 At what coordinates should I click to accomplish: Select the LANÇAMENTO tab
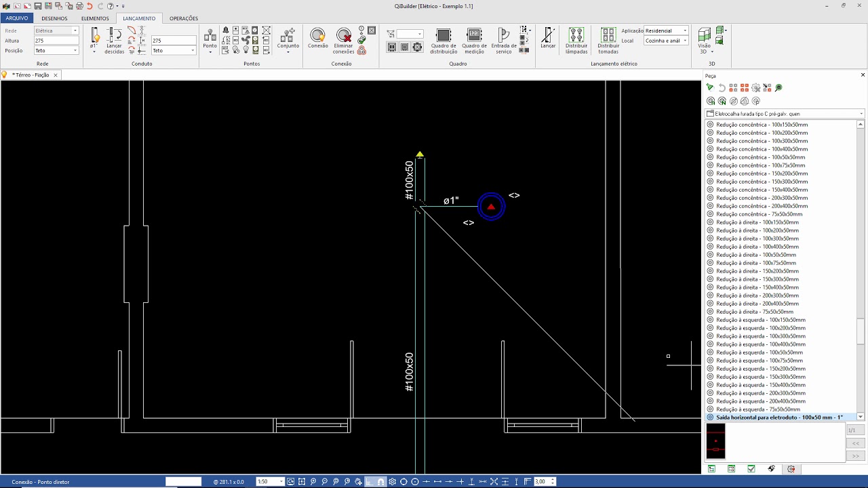(x=139, y=18)
